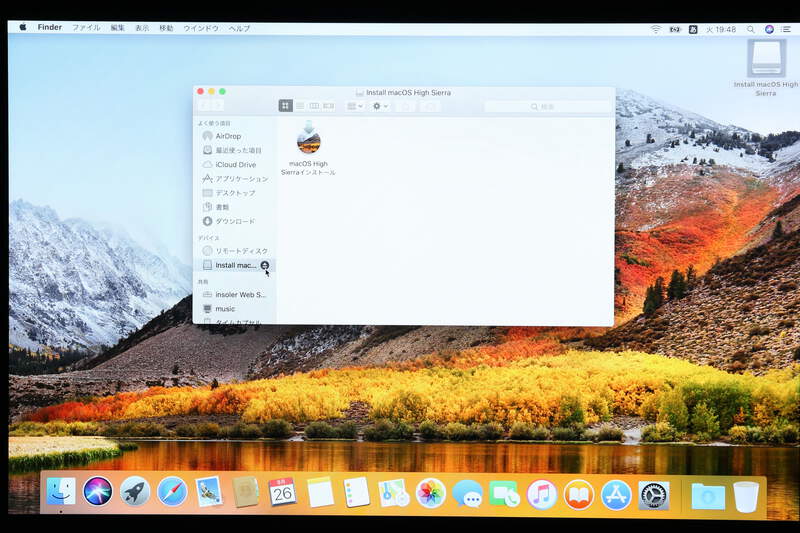Image resolution: width=800 pixels, height=533 pixels.
Task: Open Photos from the Dock
Action: click(x=431, y=493)
